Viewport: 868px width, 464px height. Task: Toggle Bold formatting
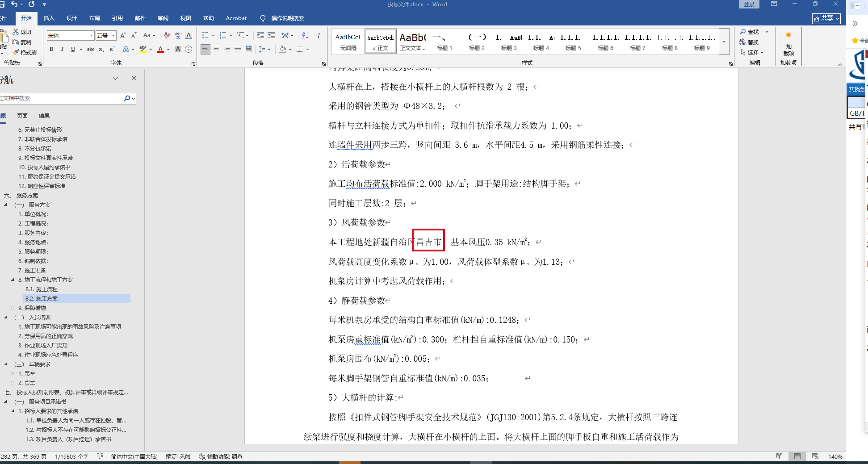[x=51, y=49]
